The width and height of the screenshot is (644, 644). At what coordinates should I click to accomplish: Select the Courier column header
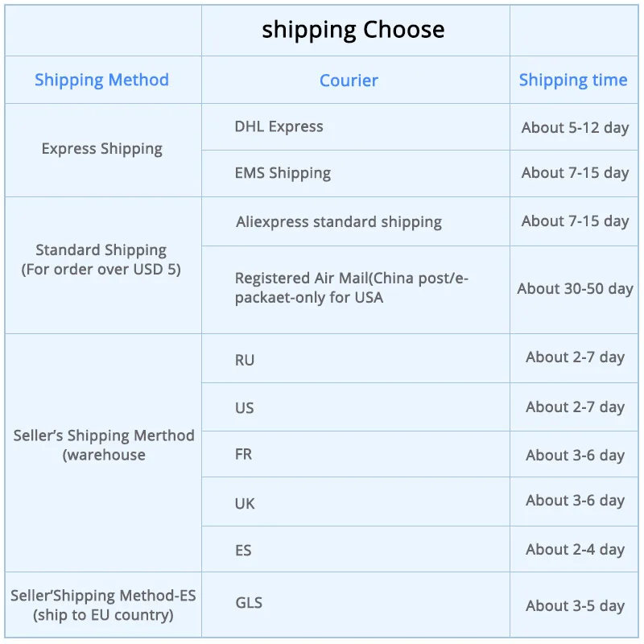pos(349,80)
